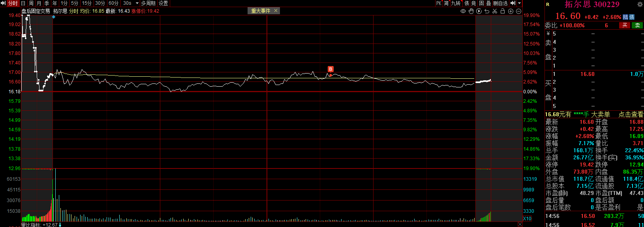Collapse the left panel with the arrow icon
This screenshot has width=644, height=227.
(3, 3)
